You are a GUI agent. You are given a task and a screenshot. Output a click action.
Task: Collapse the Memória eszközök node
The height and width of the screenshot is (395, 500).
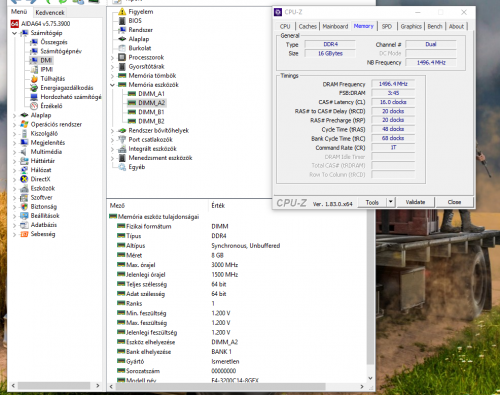pos(112,85)
